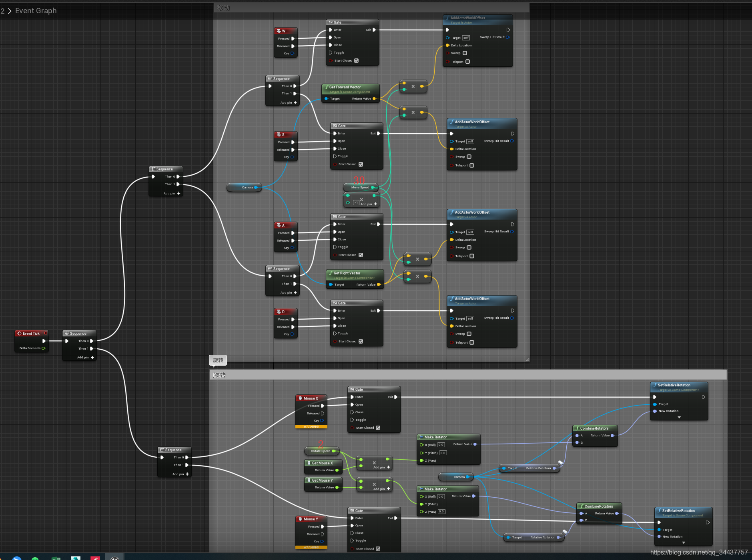This screenshot has height=560, width=752.
Task: Click the red delegate pin on Event Tick
Action: pos(46,333)
